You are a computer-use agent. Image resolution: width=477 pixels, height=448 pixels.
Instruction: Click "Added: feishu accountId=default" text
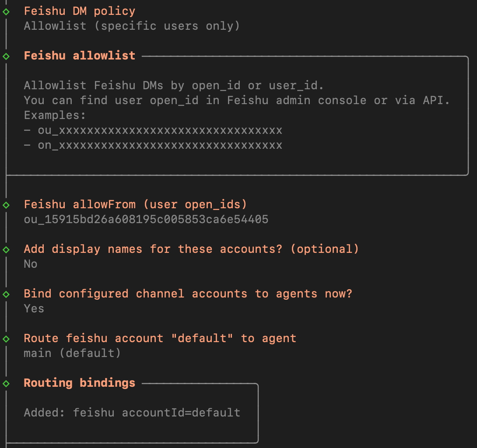[x=132, y=412]
